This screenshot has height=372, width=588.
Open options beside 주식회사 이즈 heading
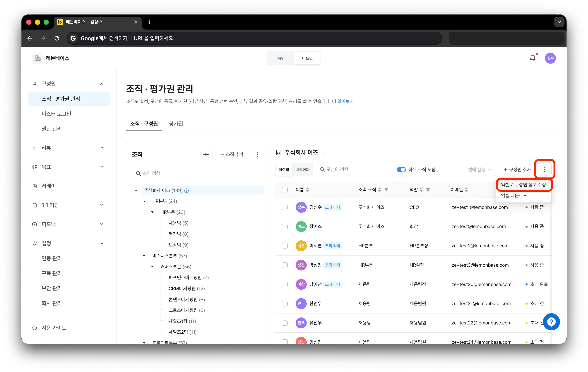[325, 152]
